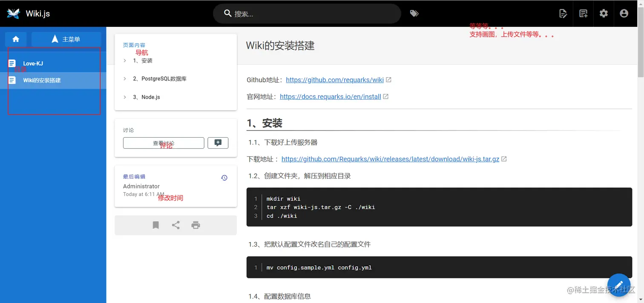The image size is (644, 303).
Task: Click the 1、安装 section heading
Action: [264, 123]
